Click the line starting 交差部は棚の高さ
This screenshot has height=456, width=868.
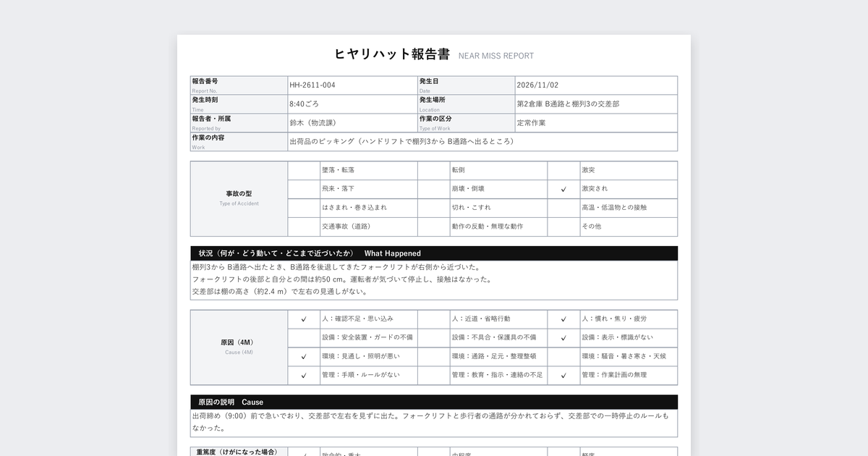coord(280,292)
